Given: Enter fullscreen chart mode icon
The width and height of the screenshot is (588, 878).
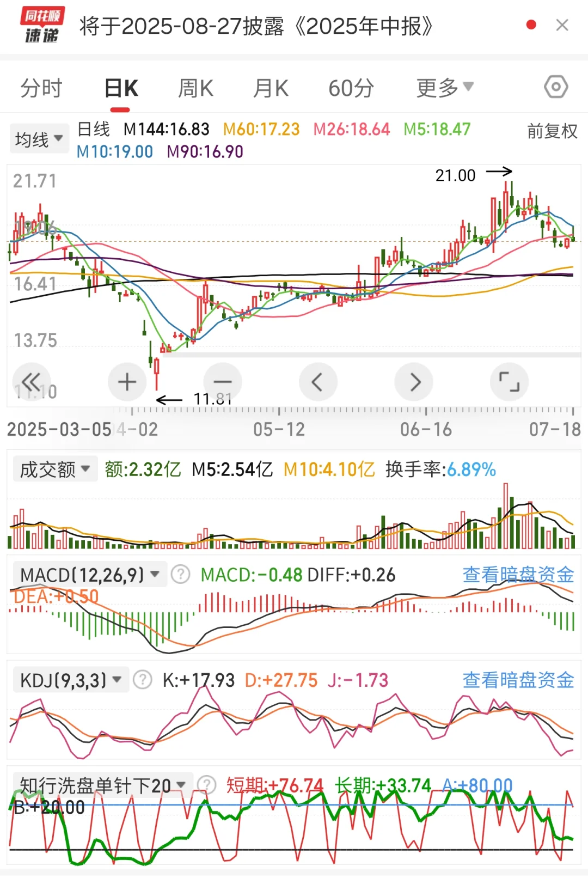Looking at the screenshot, I should tap(509, 382).
